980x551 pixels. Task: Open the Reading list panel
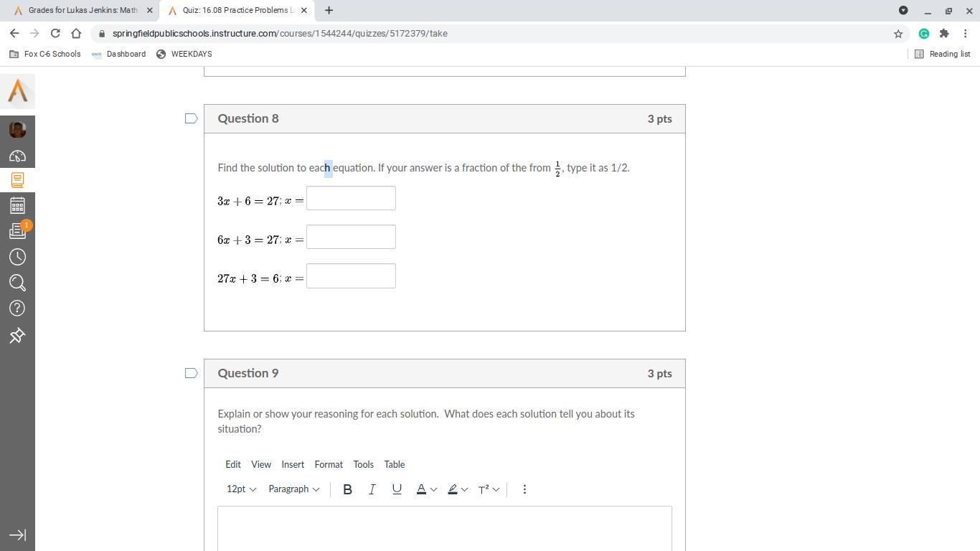(x=942, y=54)
